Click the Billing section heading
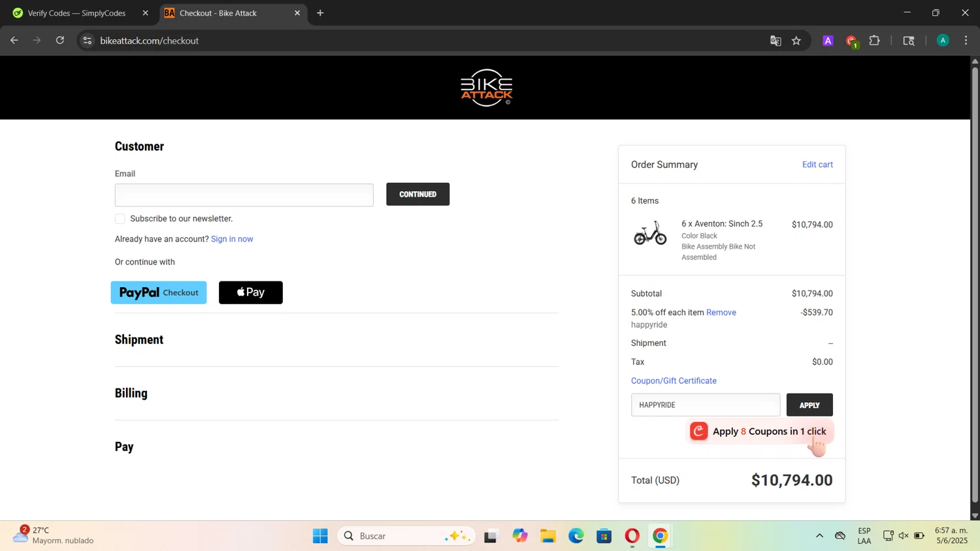The image size is (980, 551). (x=131, y=393)
